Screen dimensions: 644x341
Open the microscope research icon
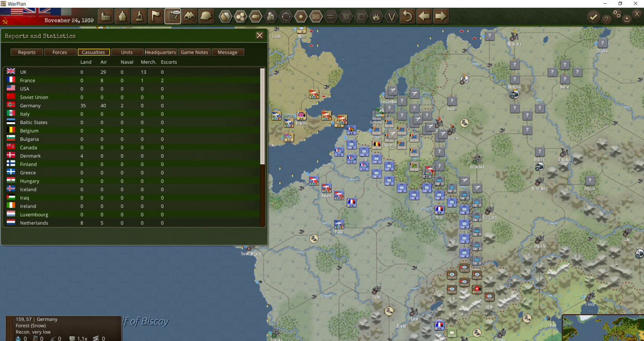tap(139, 17)
